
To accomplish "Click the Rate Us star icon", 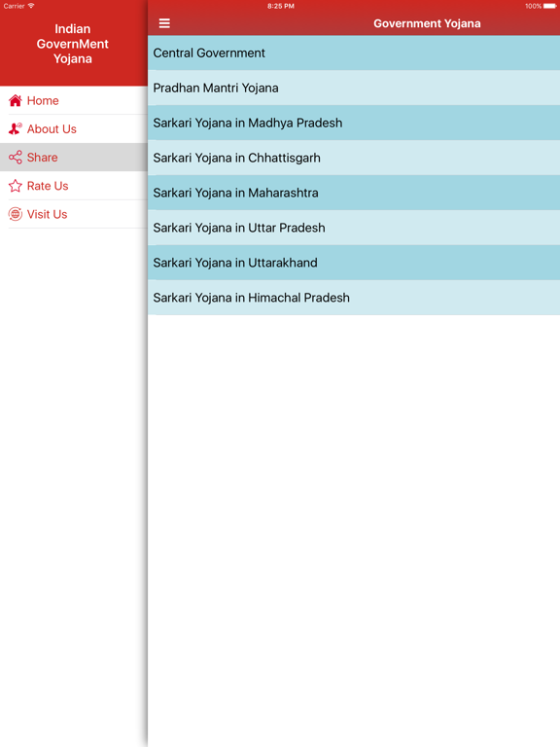I will click(16, 186).
